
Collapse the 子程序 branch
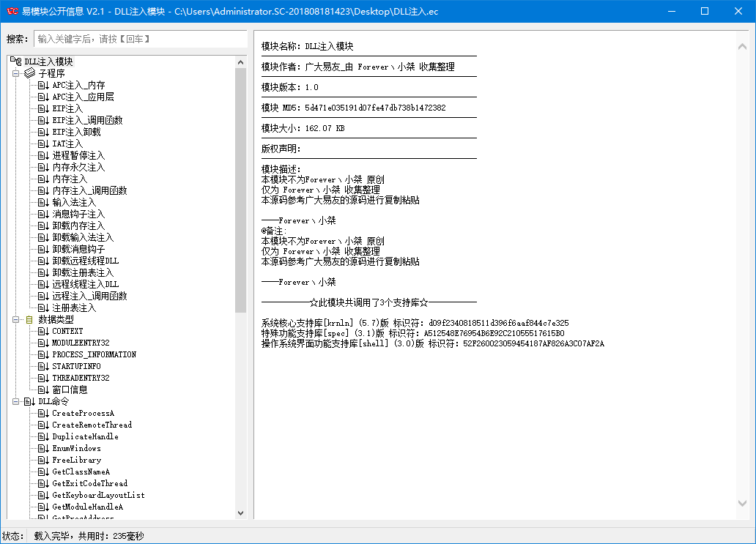(x=15, y=73)
